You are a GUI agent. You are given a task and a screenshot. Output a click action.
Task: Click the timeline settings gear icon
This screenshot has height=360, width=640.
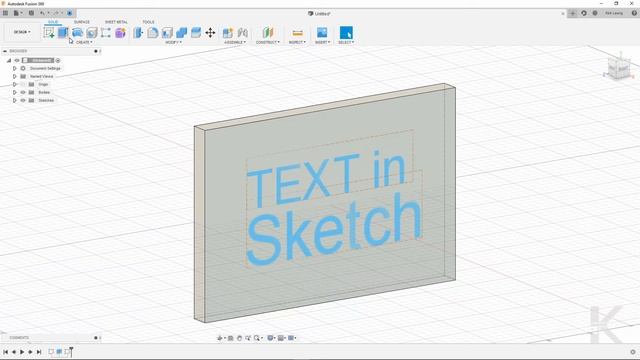point(633,352)
